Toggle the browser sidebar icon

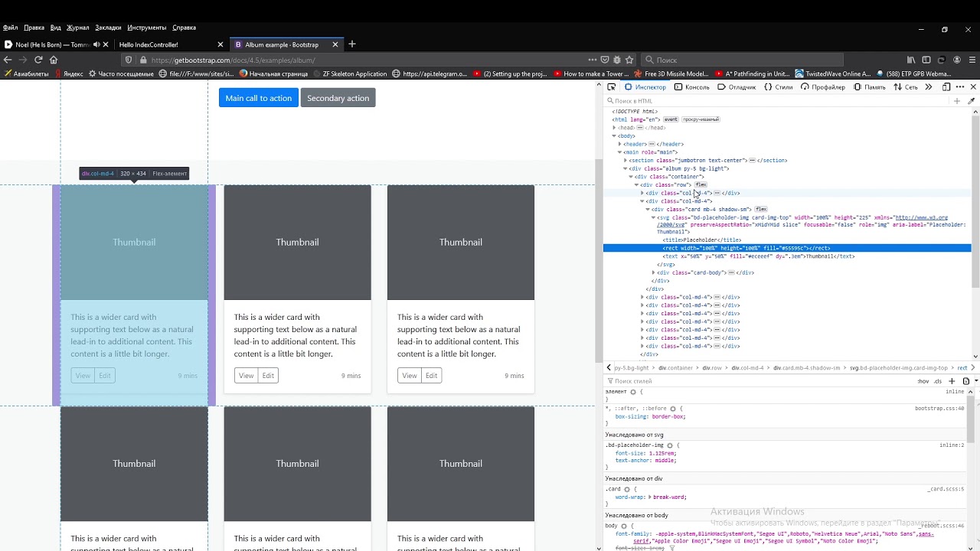pyautogui.click(x=926, y=60)
